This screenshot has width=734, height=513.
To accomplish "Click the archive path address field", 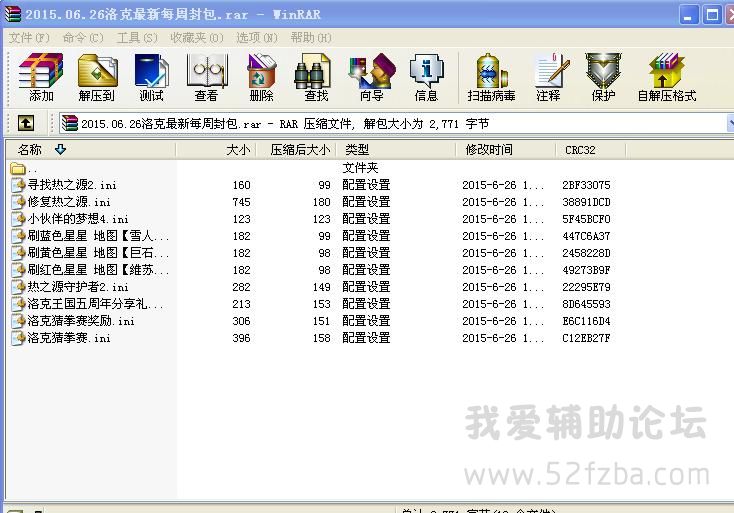I will (396, 124).
